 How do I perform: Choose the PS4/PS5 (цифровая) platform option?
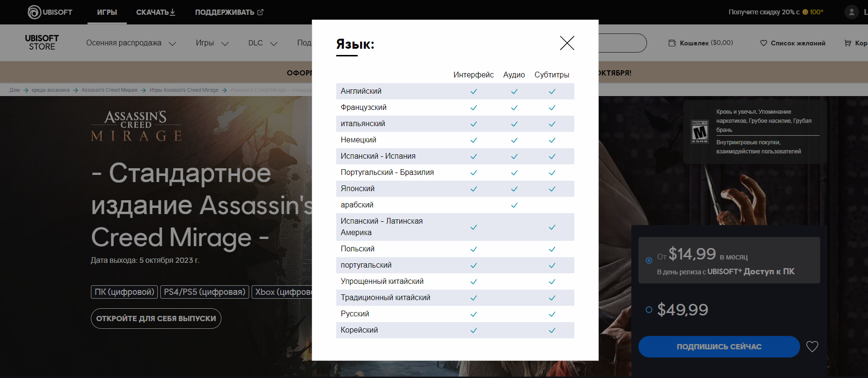[x=204, y=292]
